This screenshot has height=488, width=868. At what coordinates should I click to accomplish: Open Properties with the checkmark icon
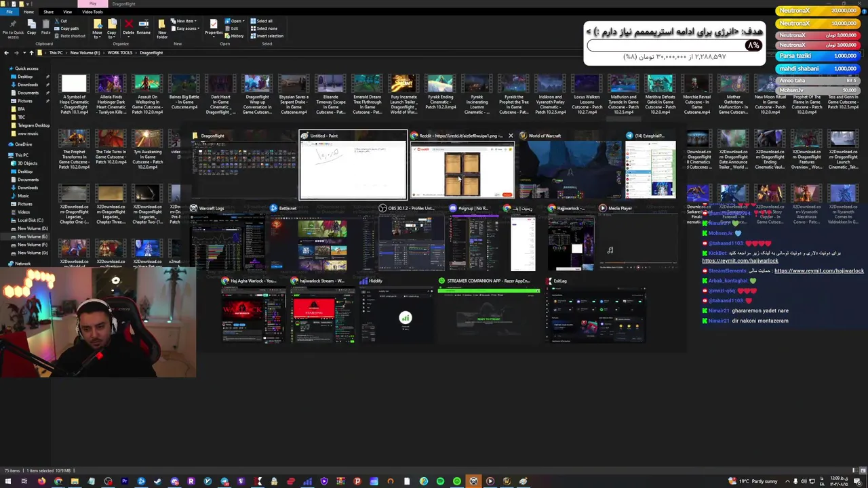coord(214,27)
